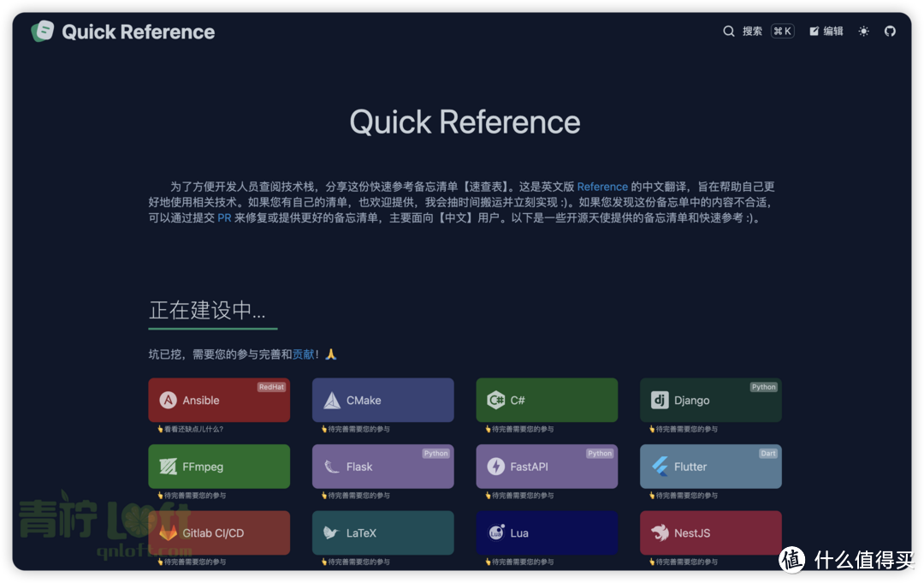
Task: Open the search magnifier icon
Action: pyautogui.click(x=729, y=31)
